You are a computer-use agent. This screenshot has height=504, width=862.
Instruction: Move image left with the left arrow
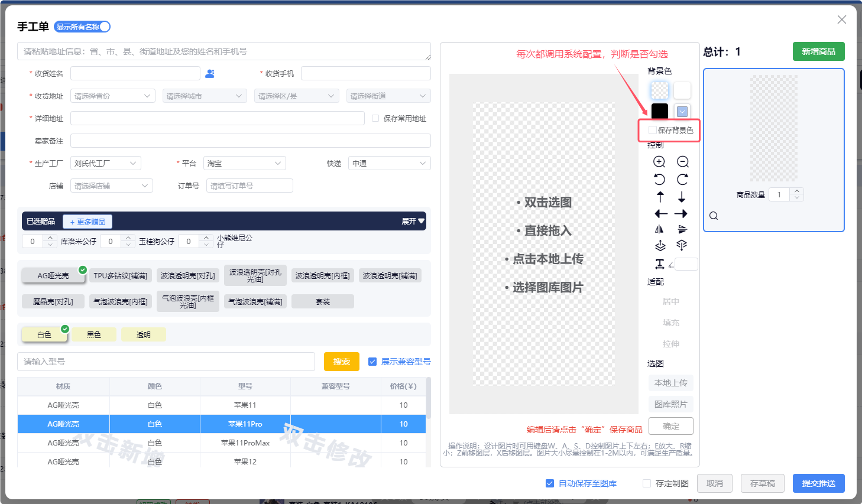(x=661, y=214)
